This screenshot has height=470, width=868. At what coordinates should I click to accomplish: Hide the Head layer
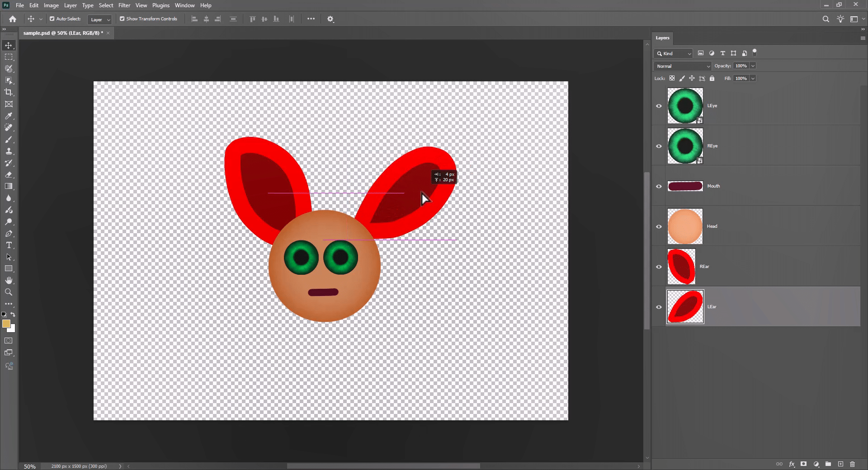[659, 226]
